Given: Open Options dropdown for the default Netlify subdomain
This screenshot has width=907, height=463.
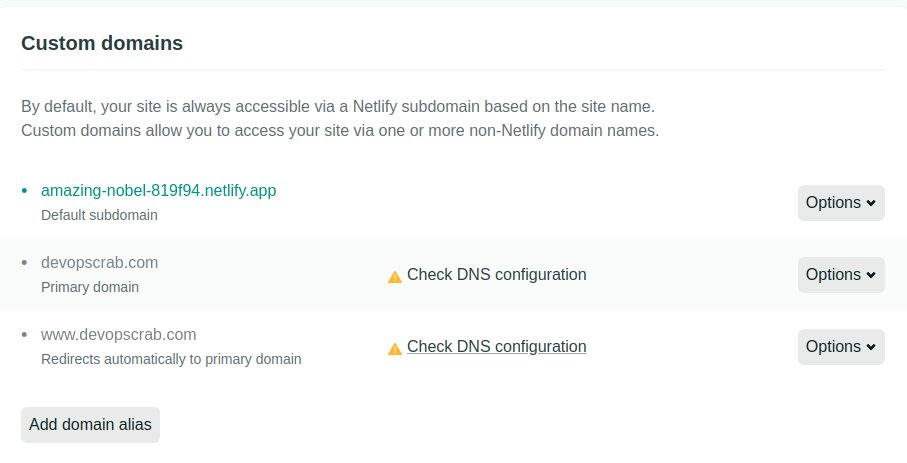Looking at the screenshot, I should click(841, 203).
